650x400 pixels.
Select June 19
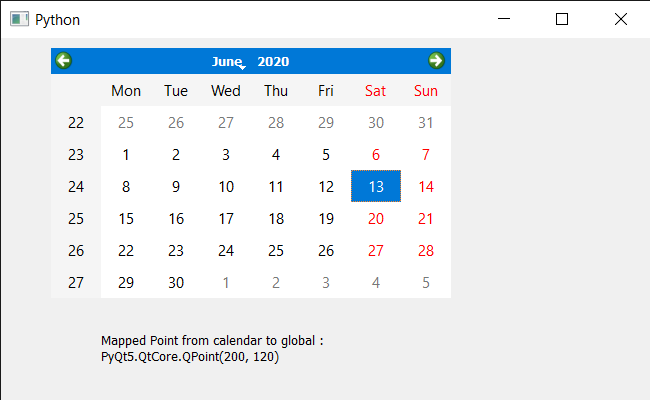[x=326, y=218]
